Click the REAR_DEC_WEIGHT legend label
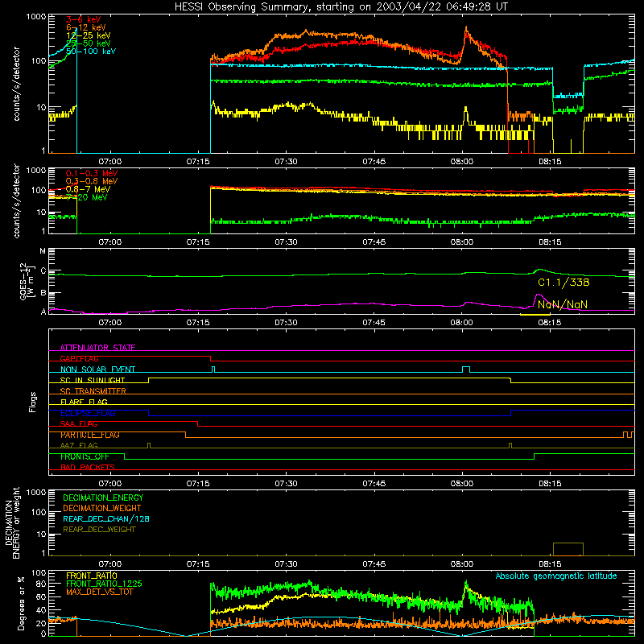Screen dimensions: 644x644 pyautogui.click(x=99, y=530)
